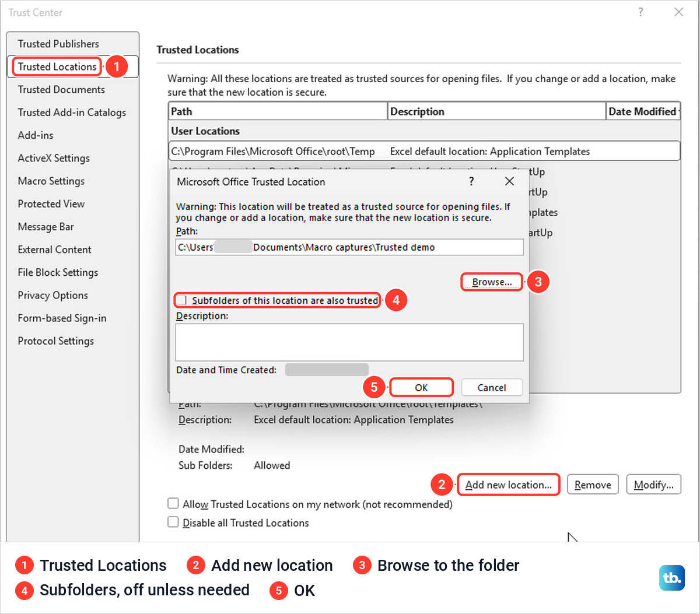Screen dimensions: 700x614
Task: Confirm the trusted location with OK
Action: click(421, 388)
